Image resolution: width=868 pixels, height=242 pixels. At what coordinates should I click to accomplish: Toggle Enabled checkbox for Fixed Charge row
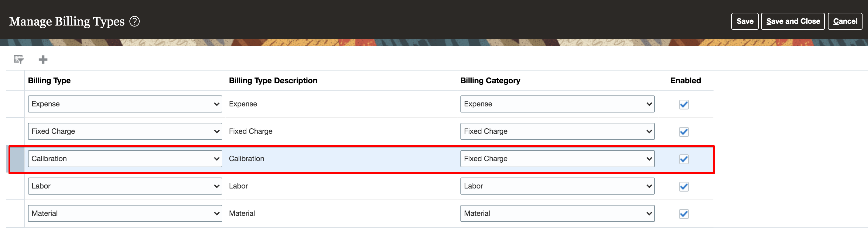[683, 132]
